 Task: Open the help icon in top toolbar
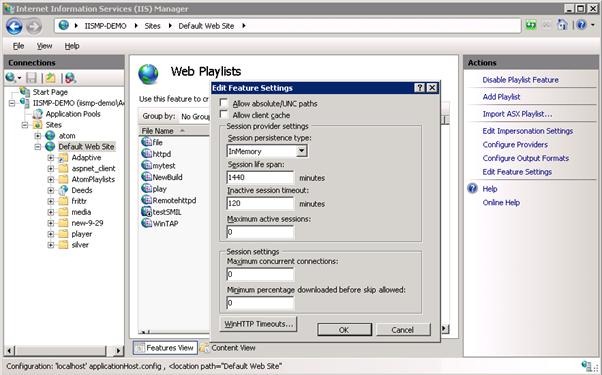pos(582,25)
